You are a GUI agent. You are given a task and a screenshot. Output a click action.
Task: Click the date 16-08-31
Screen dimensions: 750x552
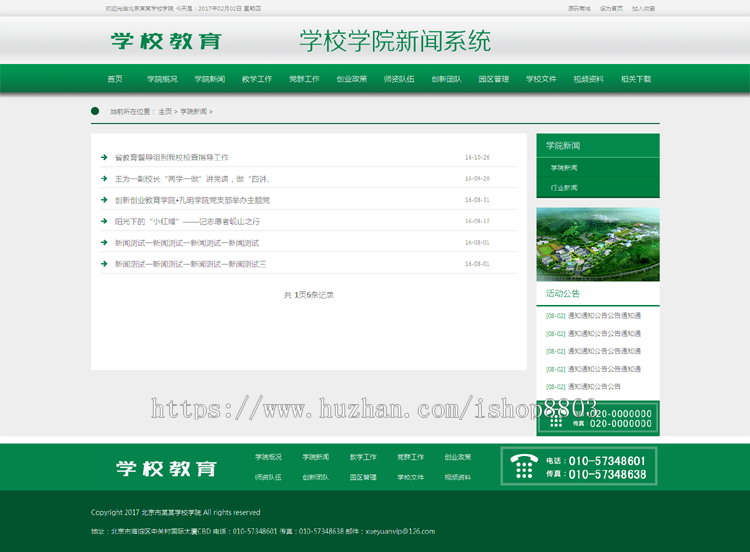click(x=477, y=200)
